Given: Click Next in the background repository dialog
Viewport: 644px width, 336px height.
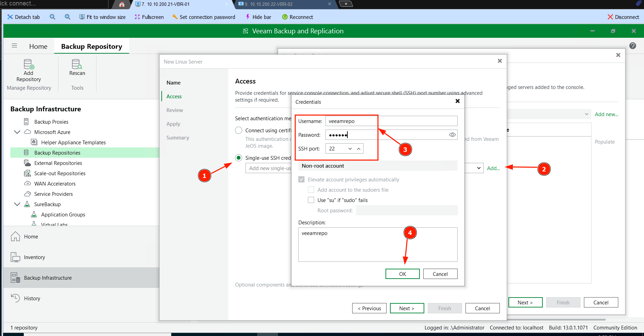Looking at the screenshot, I should (x=526, y=302).
